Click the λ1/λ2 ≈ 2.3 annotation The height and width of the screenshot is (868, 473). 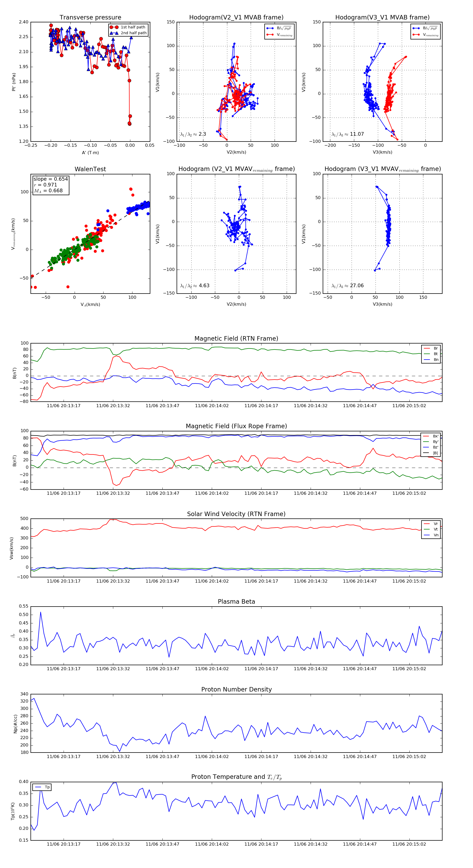click(193, 134)
